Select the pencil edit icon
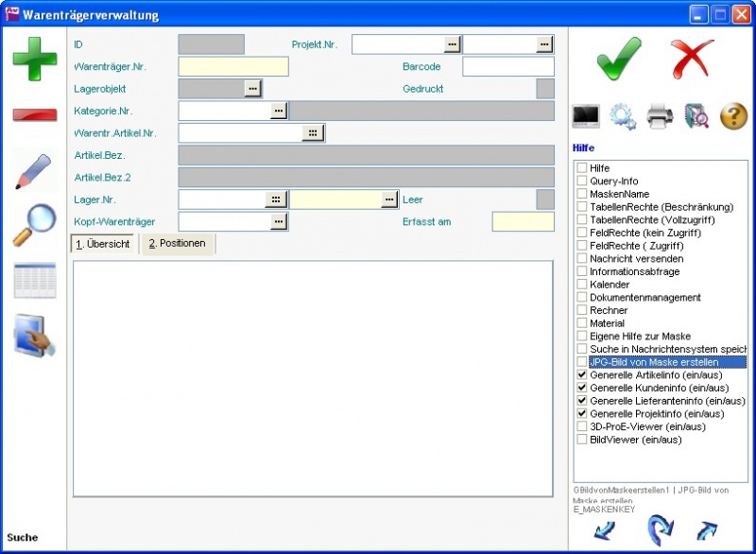This screenshot has height=554, width=756. click(34, 171)
